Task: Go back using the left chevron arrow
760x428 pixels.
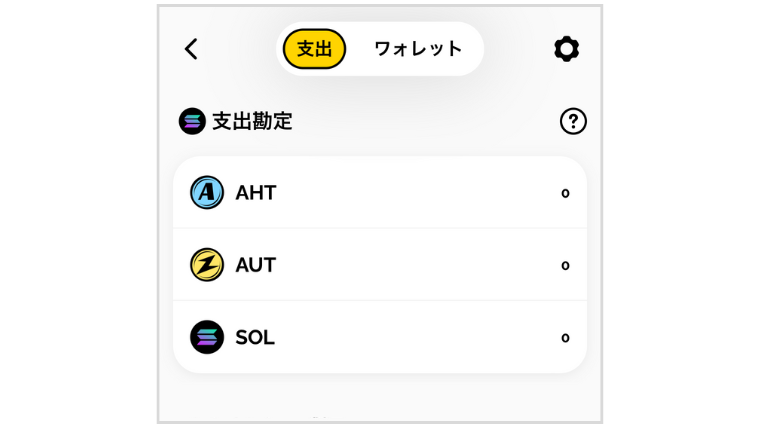Action: pos(191,49)
